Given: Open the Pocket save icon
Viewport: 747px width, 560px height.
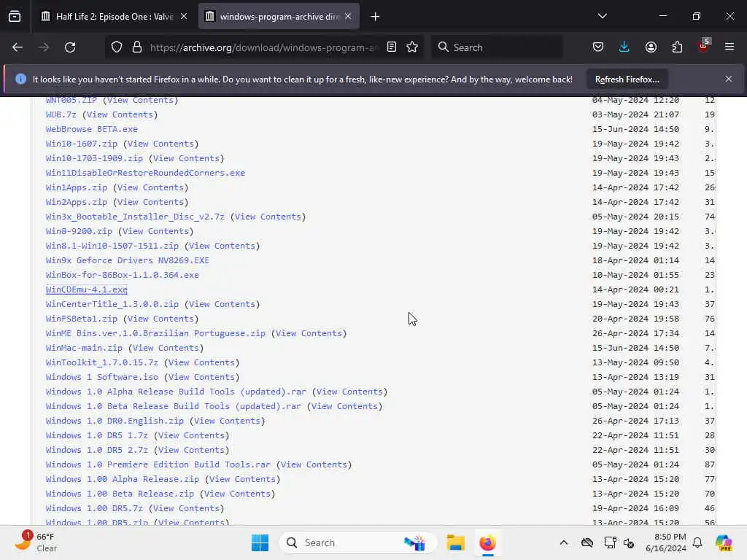Looking at the screenshot, I should (598, 47).
